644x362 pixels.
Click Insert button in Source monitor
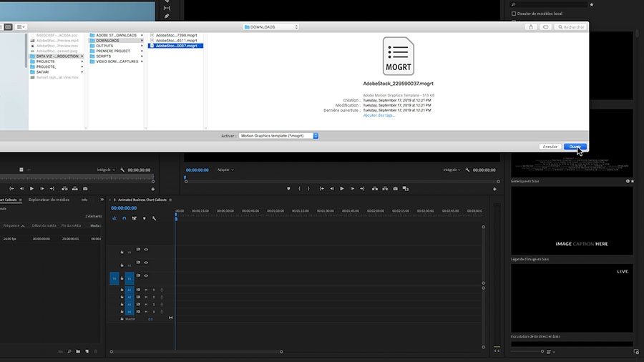[x=64, y=189]
